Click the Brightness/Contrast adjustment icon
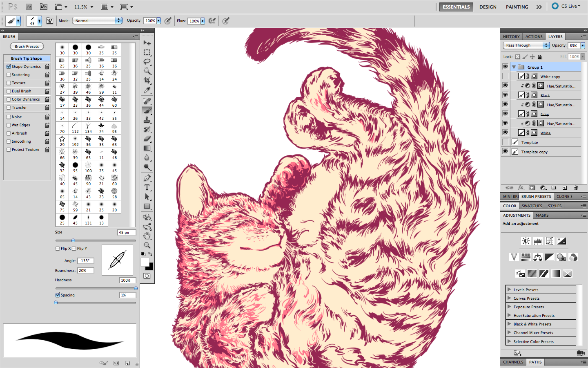588x368 pixels. (x=526, y=241)
